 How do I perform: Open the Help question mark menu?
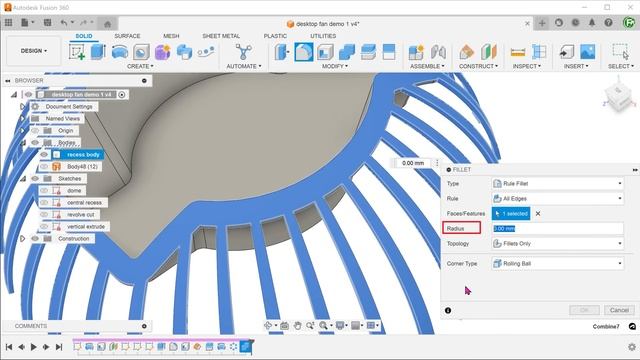click(x=608, y=23)
